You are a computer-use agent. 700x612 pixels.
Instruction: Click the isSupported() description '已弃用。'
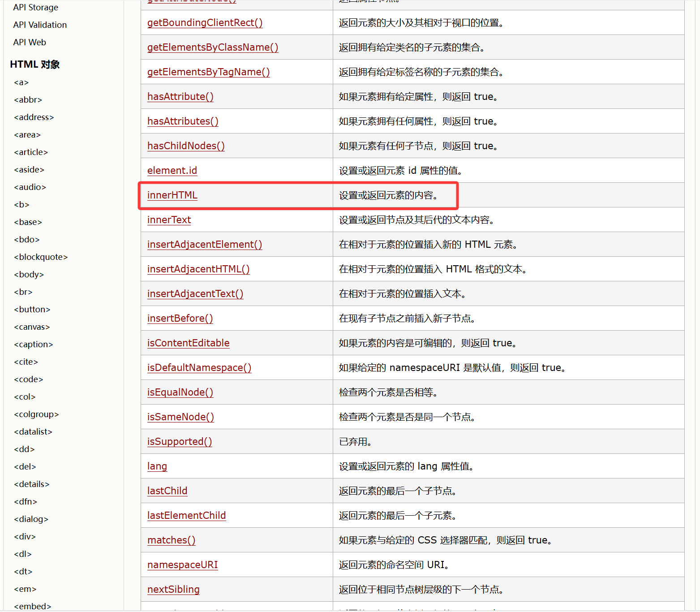point(356,441)
